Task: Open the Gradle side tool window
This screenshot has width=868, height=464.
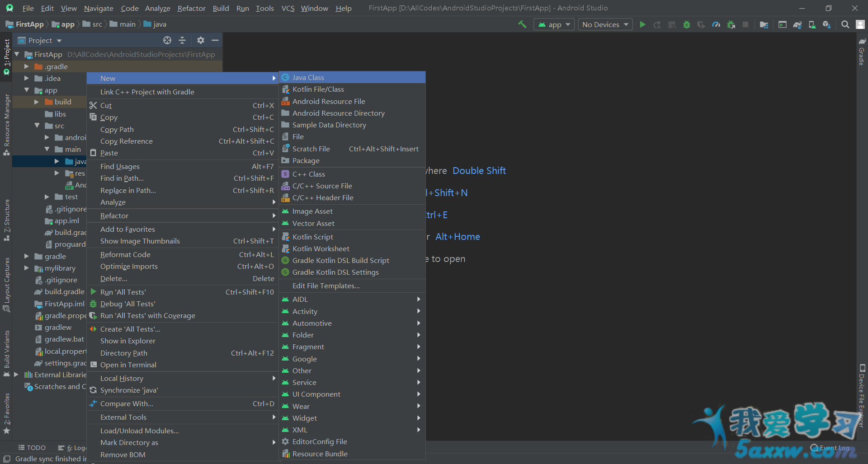Action: [x=862, y=52]
